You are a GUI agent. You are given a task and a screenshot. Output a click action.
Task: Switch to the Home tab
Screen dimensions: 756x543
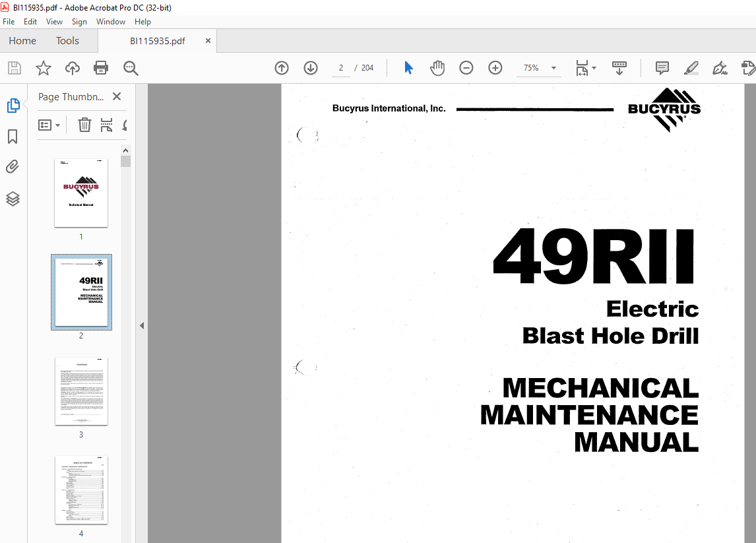tap(22, 41)
